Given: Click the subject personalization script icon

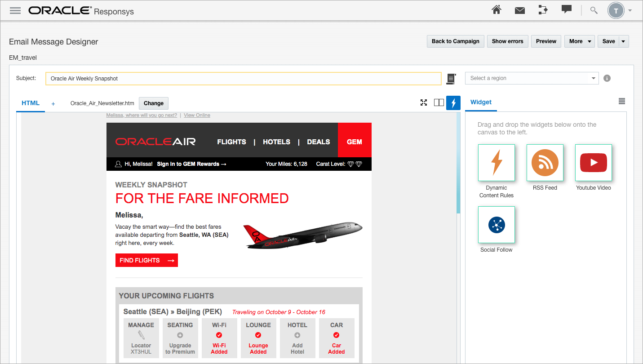Looking at the screenshot, I should point(451,79).
